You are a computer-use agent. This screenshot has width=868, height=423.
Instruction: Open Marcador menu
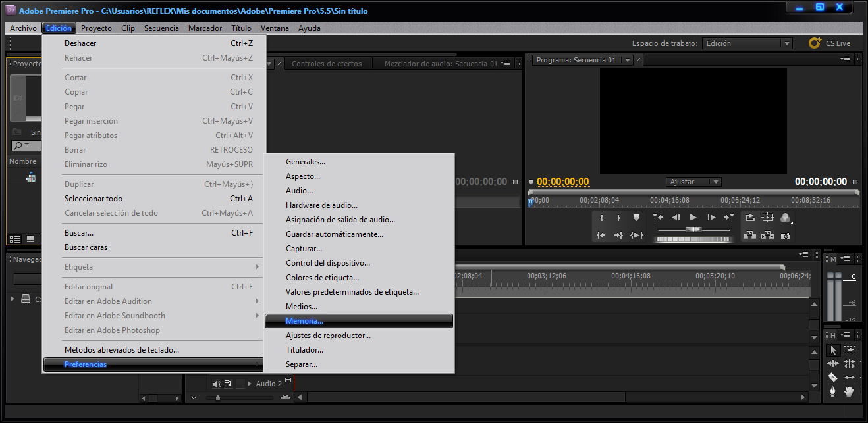point(205,28)
